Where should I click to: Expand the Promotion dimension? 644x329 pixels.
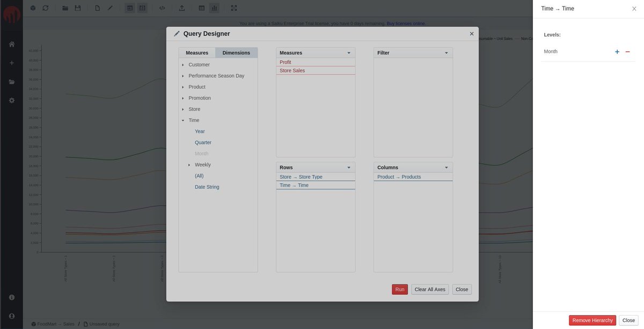click(183, 98)
